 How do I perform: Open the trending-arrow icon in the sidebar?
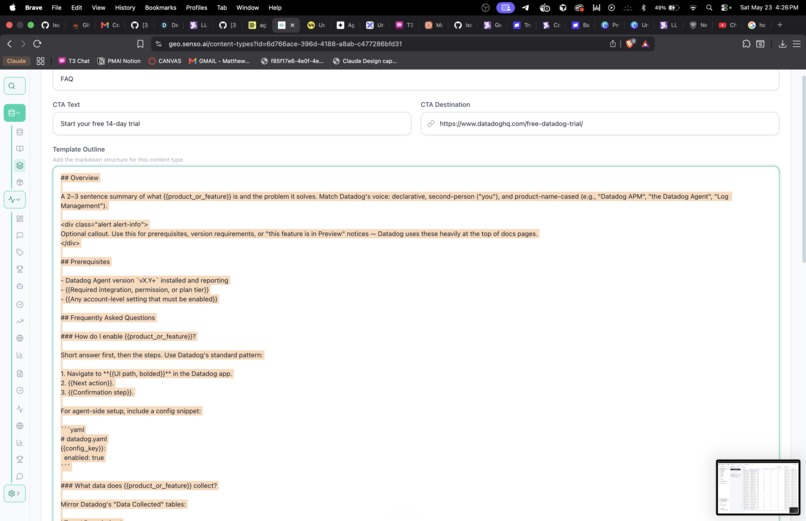click(20, 322)
